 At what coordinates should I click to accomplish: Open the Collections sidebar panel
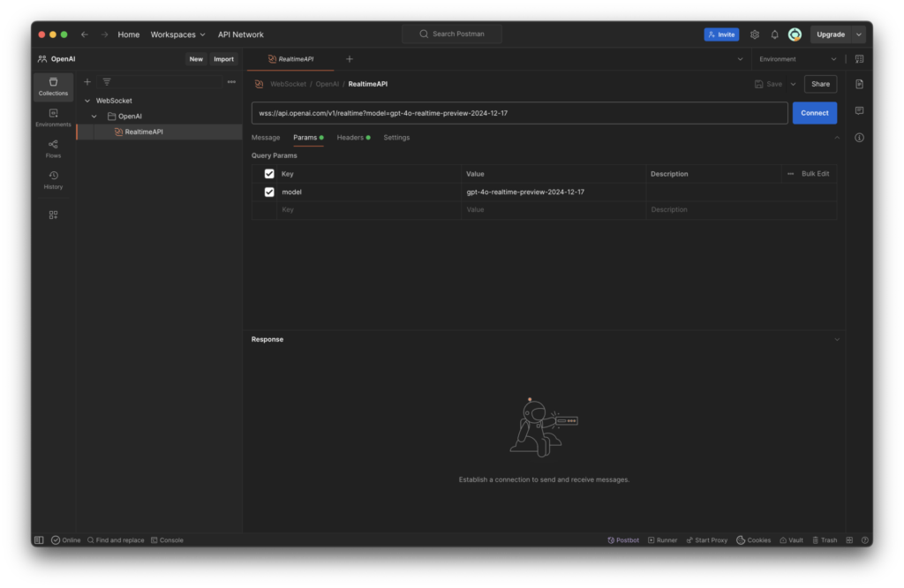(x=53, y=87)
